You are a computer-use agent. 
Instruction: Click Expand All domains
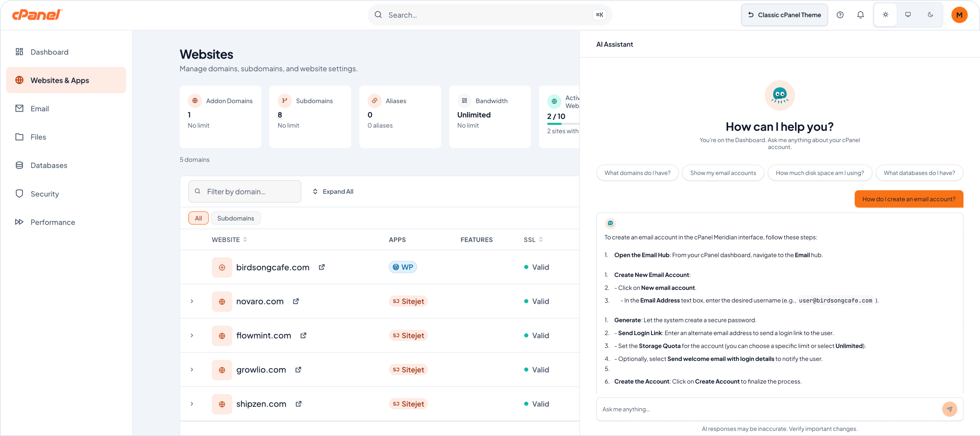tap(333, 191)
